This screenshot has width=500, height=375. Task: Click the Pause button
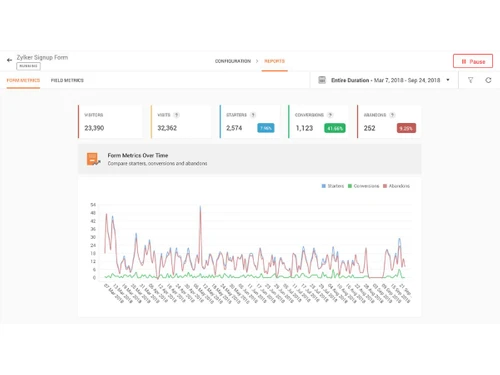pyautogui.click(x=473, y=61)
